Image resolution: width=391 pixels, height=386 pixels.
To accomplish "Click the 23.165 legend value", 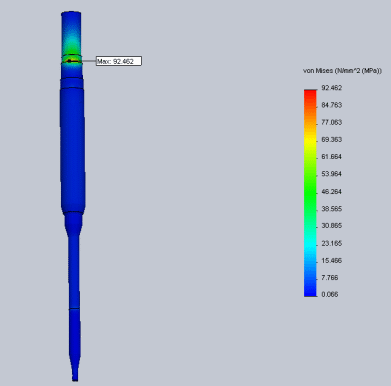I will point(331,243).
